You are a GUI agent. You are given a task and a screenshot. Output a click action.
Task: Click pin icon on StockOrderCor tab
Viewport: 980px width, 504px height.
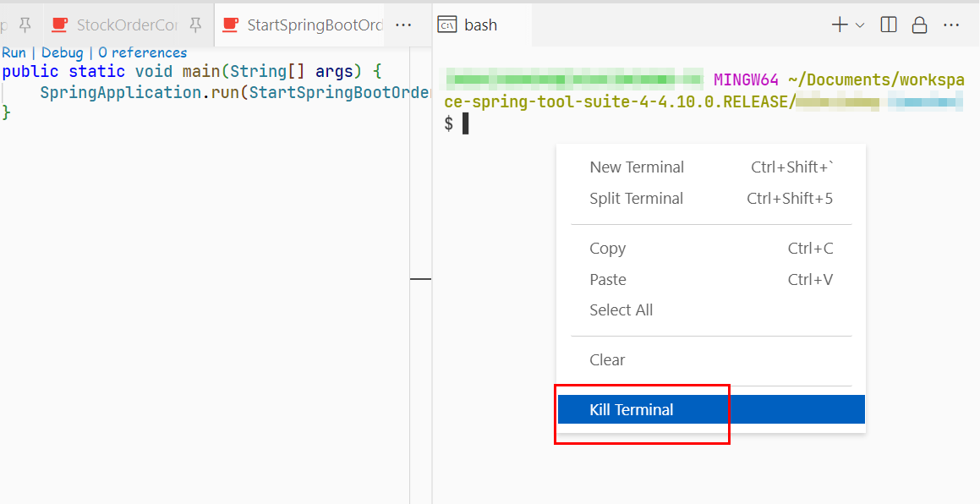(195, 25)
